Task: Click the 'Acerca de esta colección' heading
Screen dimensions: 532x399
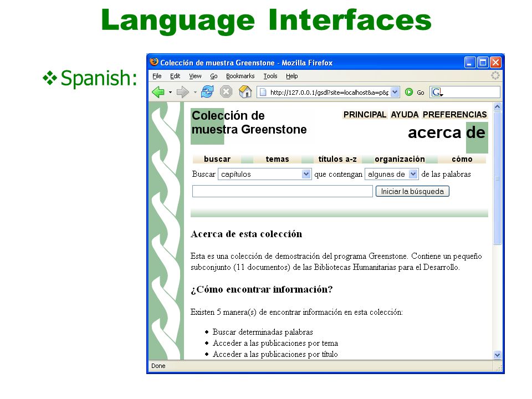Action: point(246,234)
